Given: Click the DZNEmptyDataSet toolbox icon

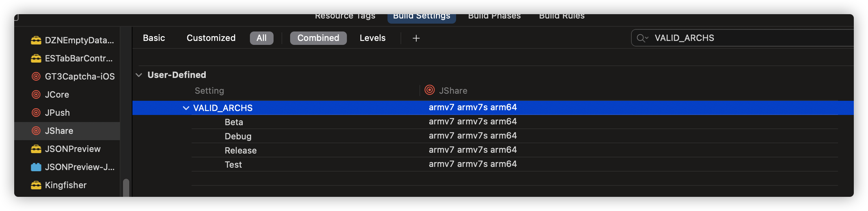Looking at the screenshot, I should pyautogui.click(x=36, y=40).
